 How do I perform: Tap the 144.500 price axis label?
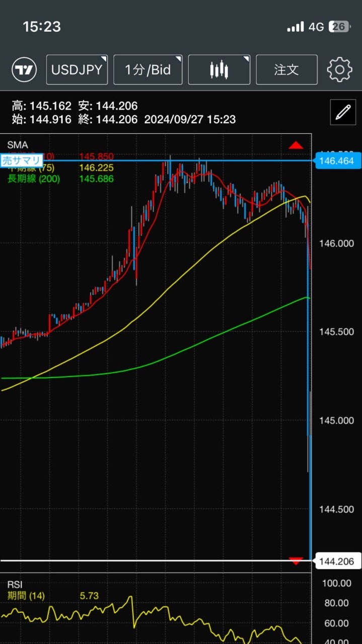(337, 509)
